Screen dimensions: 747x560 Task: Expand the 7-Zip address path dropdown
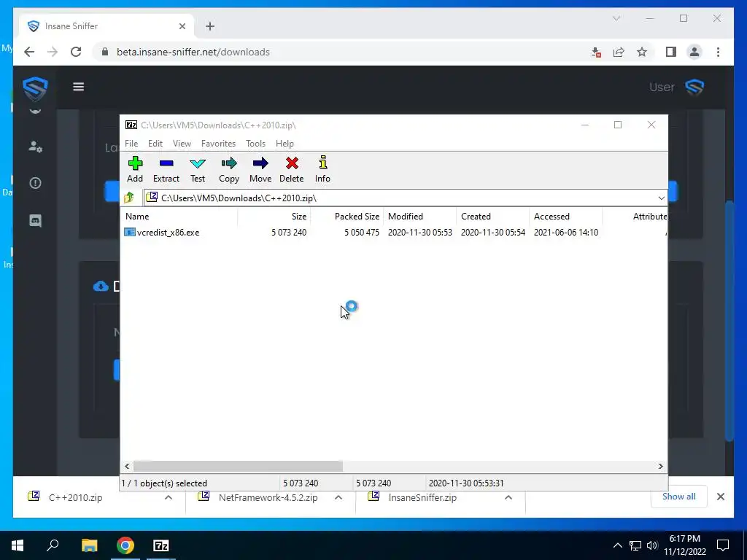[x=661, y=198]
